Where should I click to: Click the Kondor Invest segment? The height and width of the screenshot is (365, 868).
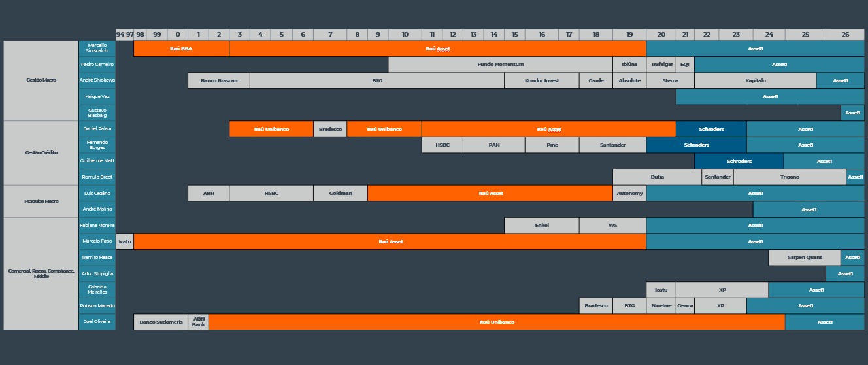click(x=541, y=80)
